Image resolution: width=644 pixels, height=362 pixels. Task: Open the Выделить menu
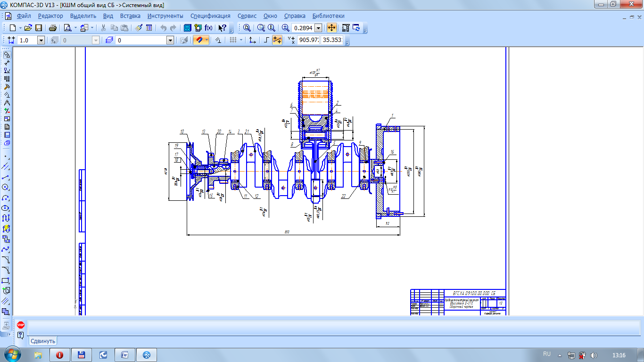(83, 16)
